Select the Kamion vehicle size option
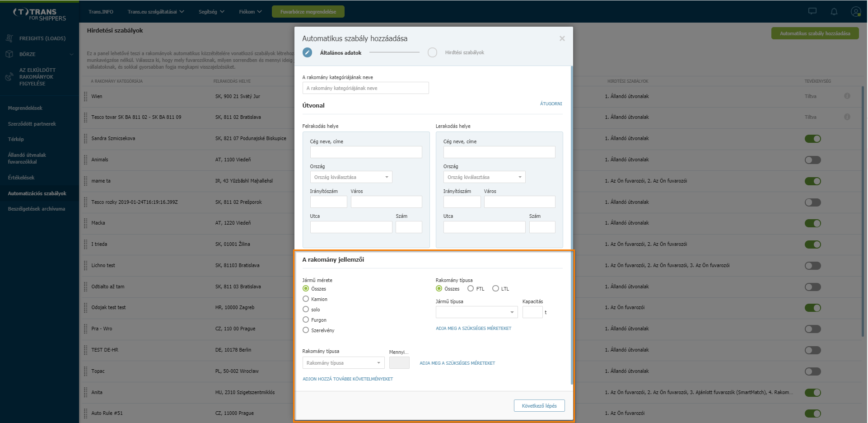 pos(306,299)
